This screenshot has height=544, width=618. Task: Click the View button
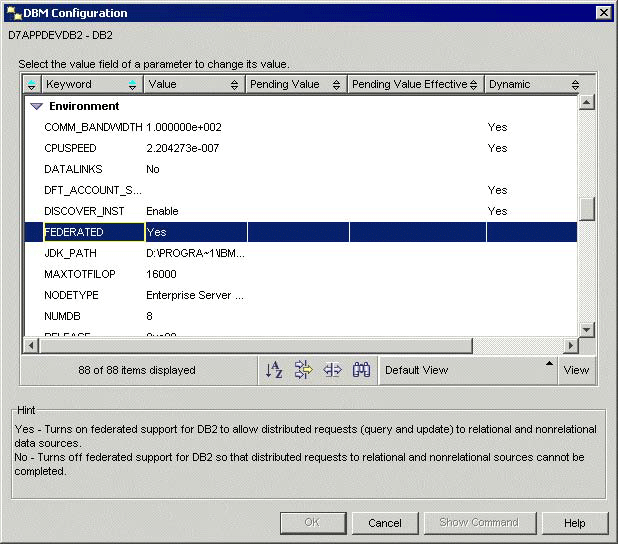[576, 370]
